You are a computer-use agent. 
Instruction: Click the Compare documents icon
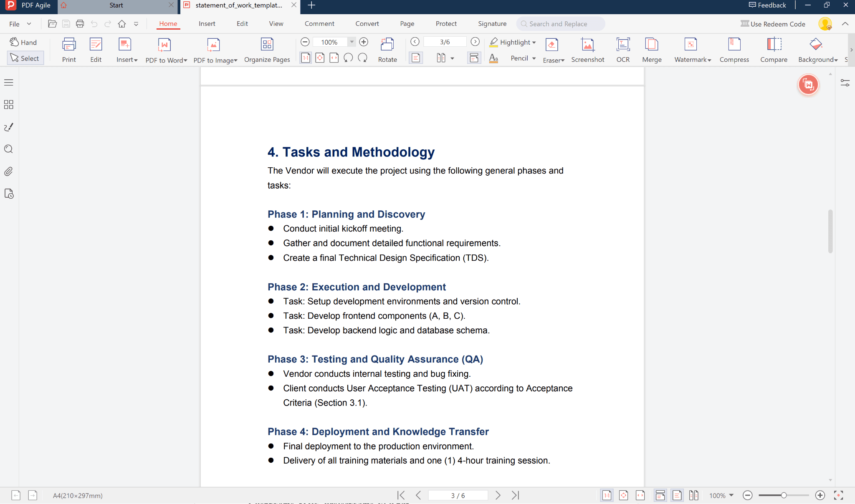click(x=774, y=45)
